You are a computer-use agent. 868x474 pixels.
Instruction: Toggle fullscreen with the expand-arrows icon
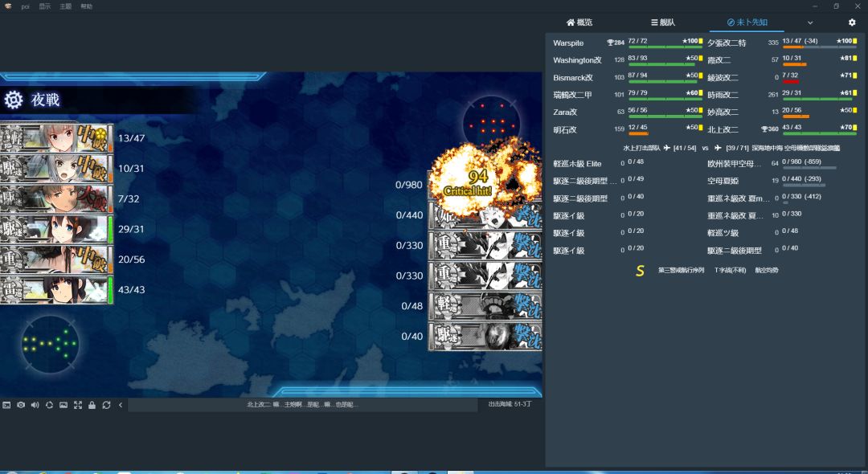click(77, 405)
